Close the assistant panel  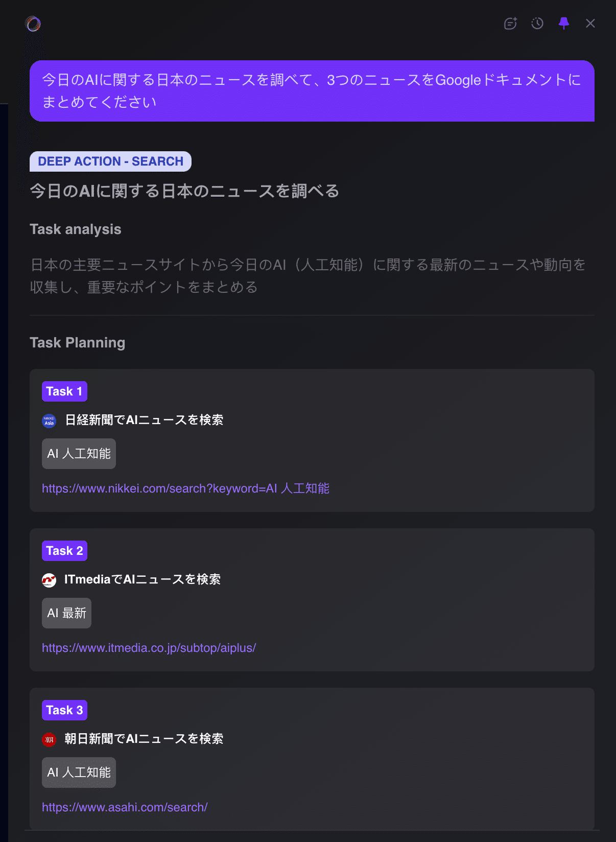(x=590, y=24)
